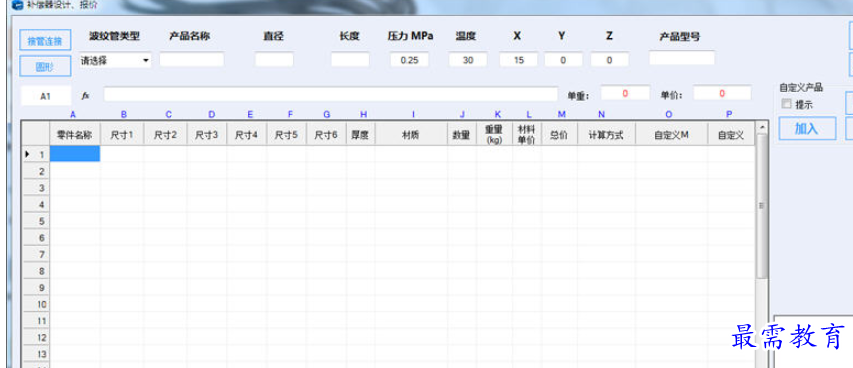
Task: Focus the 产品名称 input field
Action: 191,59
